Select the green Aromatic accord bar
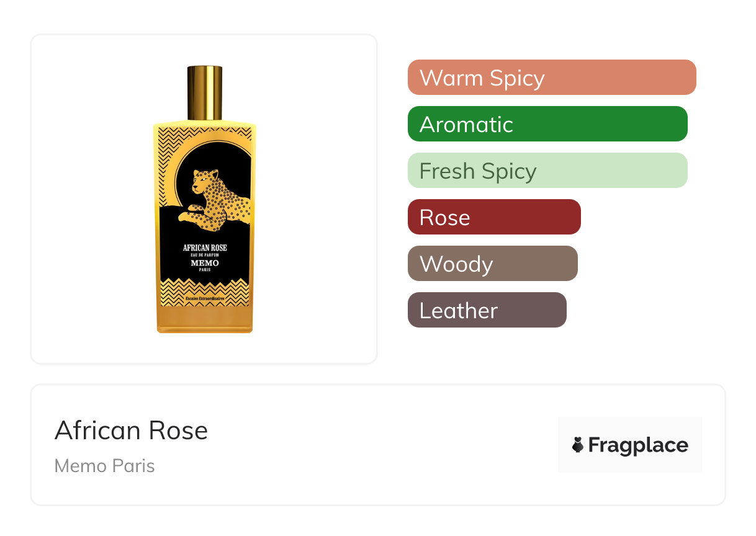The width and height of the screenshot is (756, 536). click(547, 124)
